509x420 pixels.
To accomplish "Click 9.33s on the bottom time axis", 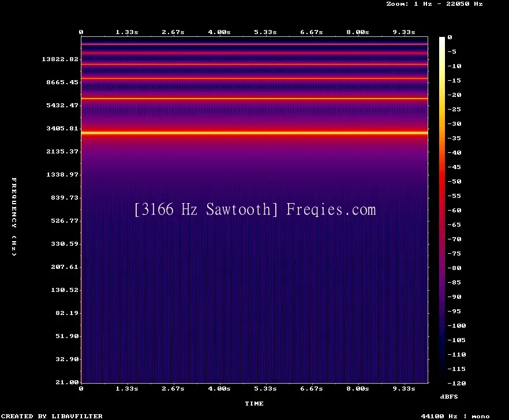I will [x=404, y=388].
